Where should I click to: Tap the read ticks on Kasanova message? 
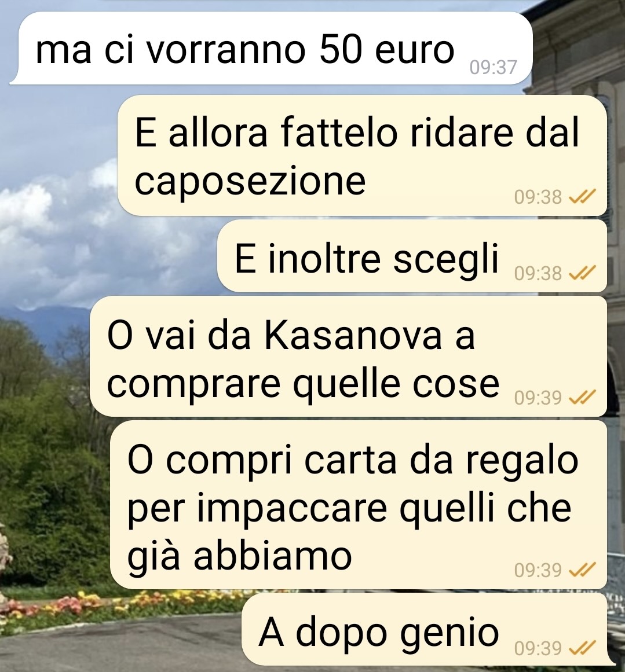tap(582, 397)
